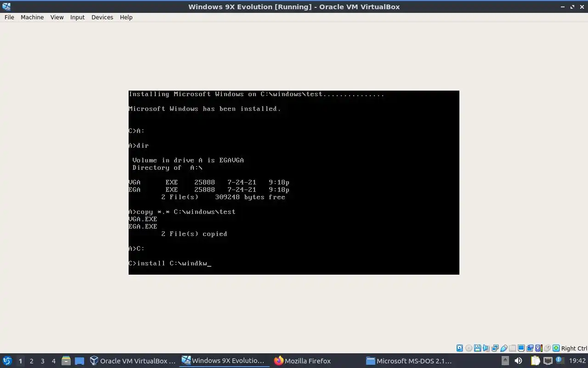Click the removable media eject tray icon
The height and width of the screenshot is (368, 588).
click(x=505, y=361)
